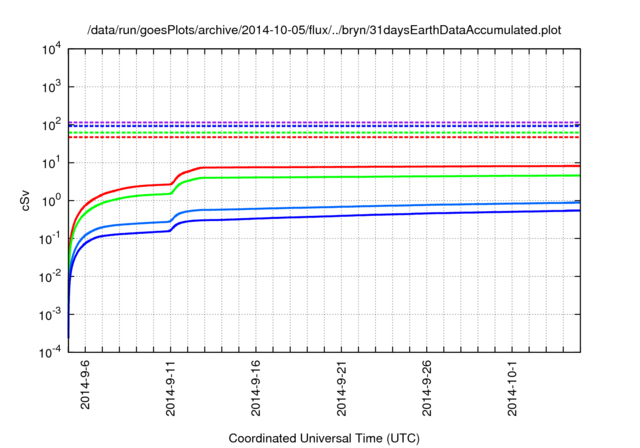Click the 2014-10-1 date tick label
Image resolution: width=640 pixels, height=448 pixels.
[x=513, y=388]
